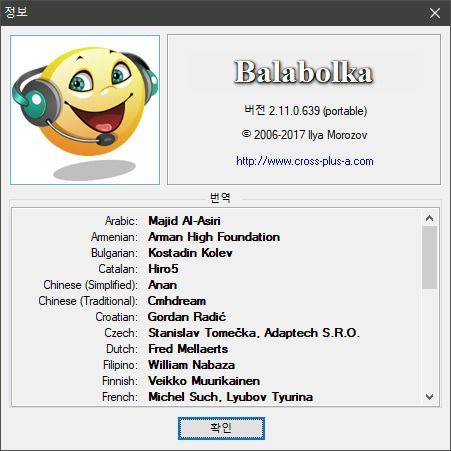This screenshot has width=451, height=451.
Task: Click the 번역 section heading
Action: 220,198
